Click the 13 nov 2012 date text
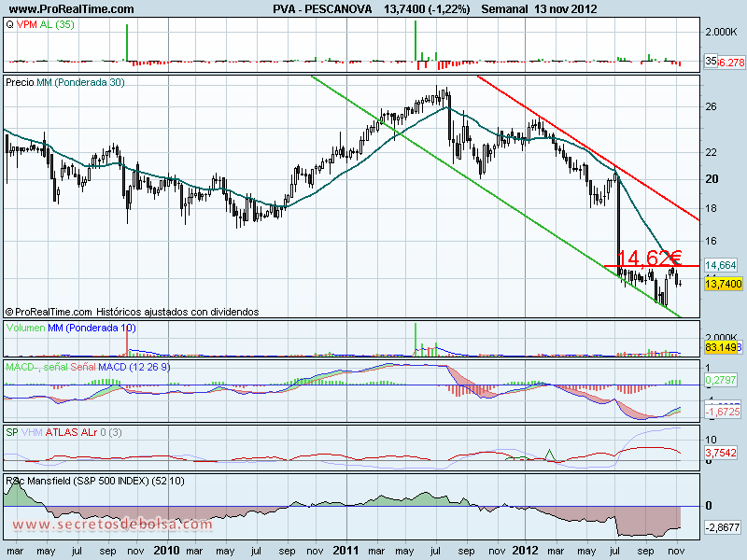Image resolution: width=747 pixels, height=560 pixels. (566, 9)
